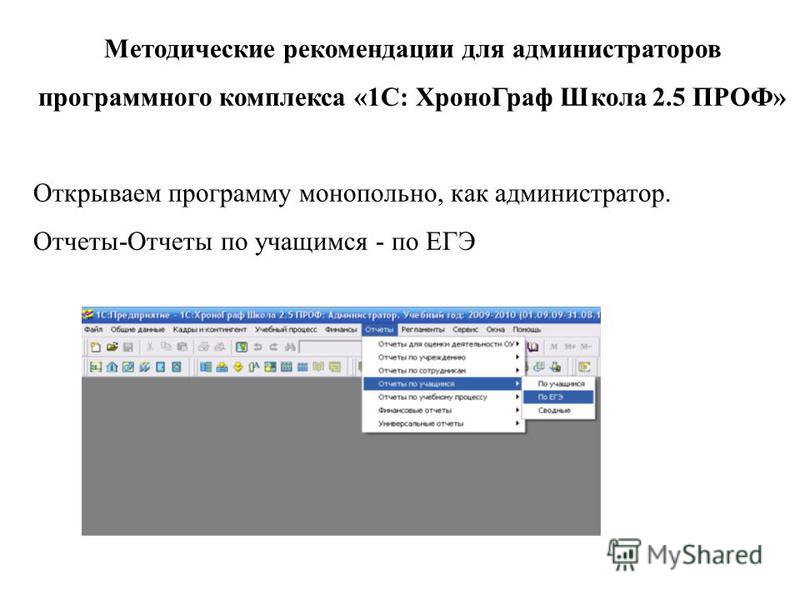This screenshot has height=600, width=800.
Task: Choose По ЕГЭ in the submenu
Action: (559, 397)
